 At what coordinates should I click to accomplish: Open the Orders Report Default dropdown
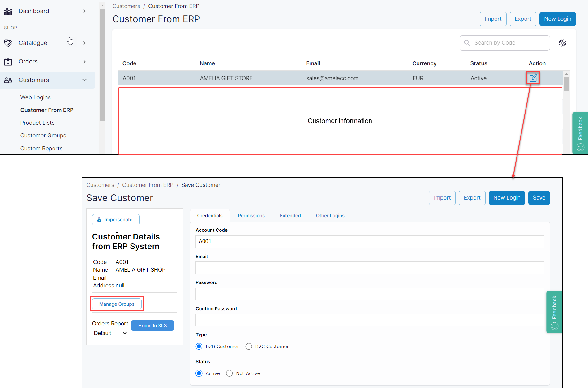point(110,333)
